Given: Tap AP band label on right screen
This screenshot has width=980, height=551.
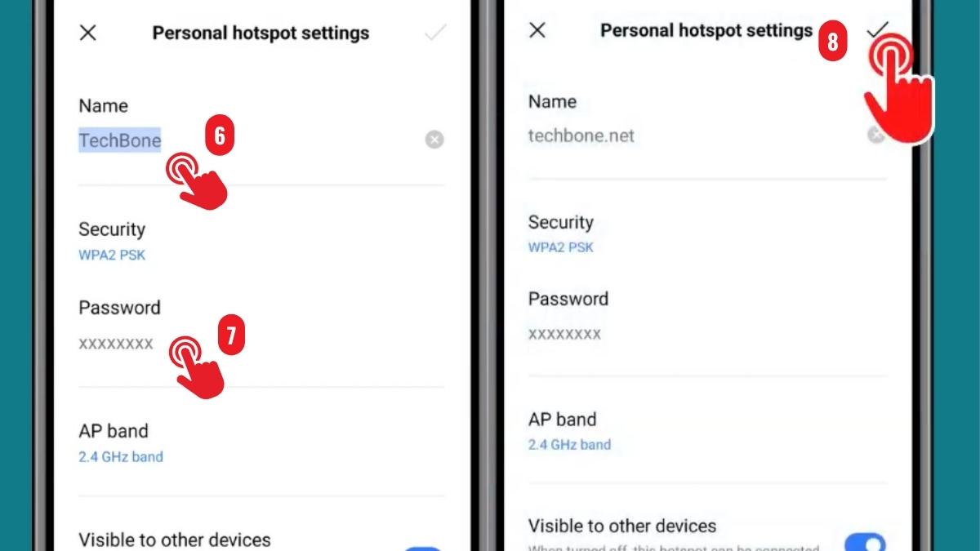Looking at the screenshot, I should coord(563,420).
